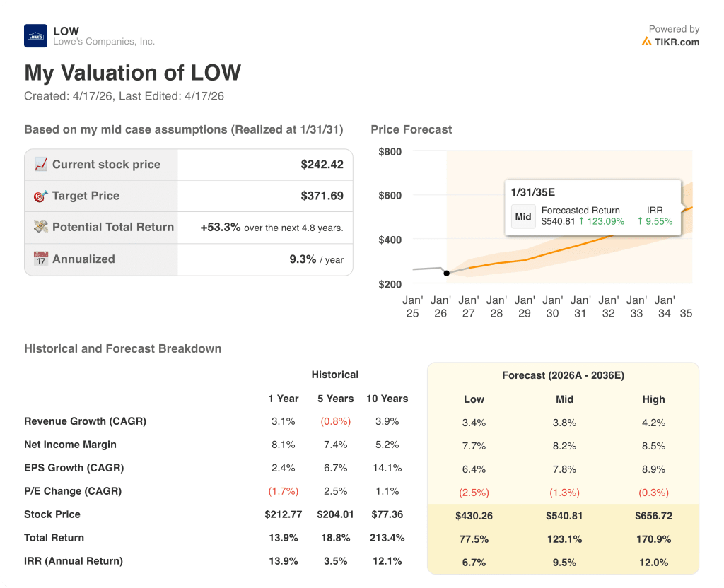Click the Lowe's company logo
The width and height of the screenshot is (724, 588).
[35, 35]
